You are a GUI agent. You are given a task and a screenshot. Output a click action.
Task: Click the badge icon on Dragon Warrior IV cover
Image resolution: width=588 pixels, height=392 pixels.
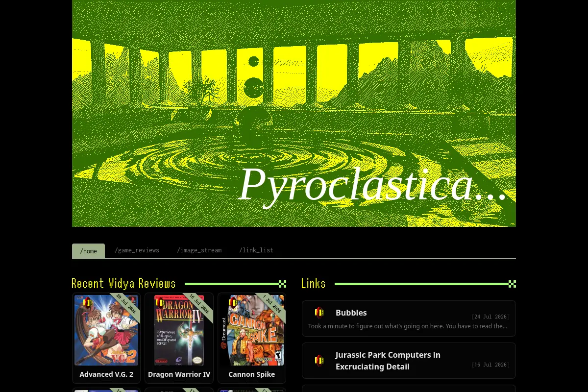[x=160, y=303]
